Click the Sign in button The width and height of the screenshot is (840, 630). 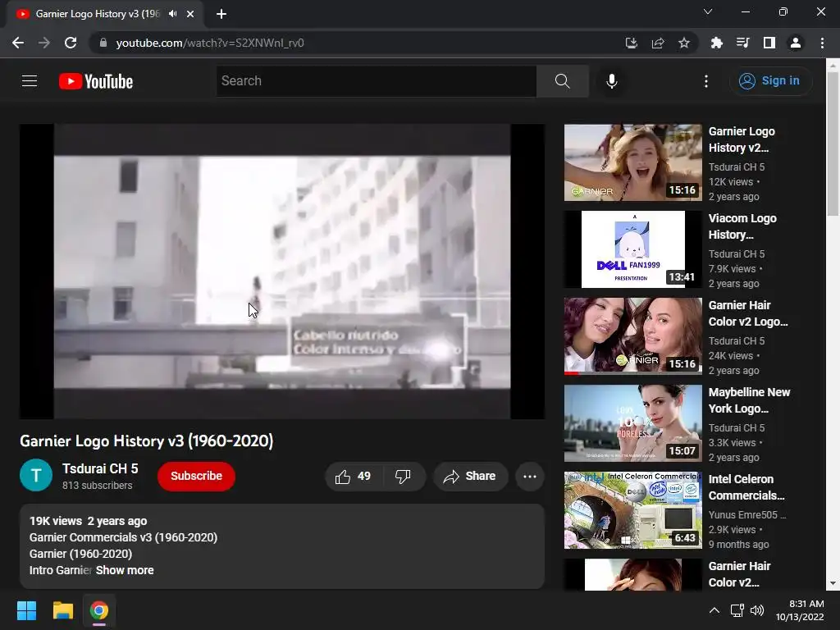(769, 81)
